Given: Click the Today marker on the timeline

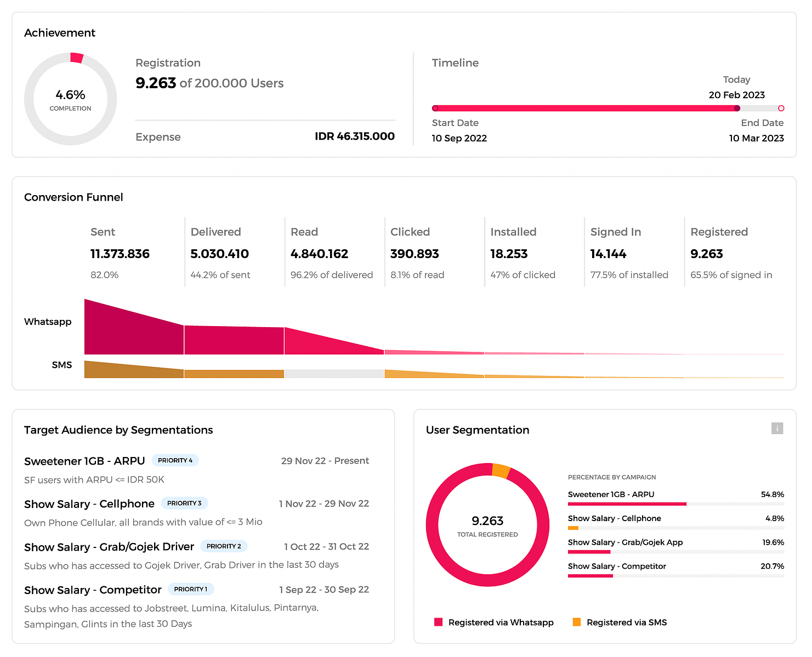Looking at the screenshot, I should 737,108.
